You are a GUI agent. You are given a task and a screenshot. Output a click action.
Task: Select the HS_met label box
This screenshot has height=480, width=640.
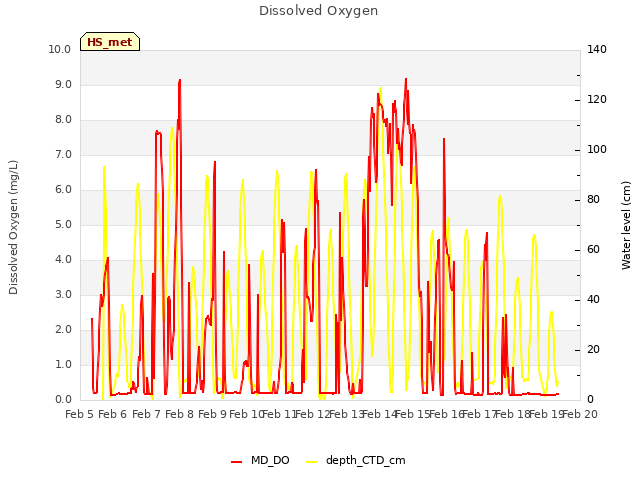[110, 42]
